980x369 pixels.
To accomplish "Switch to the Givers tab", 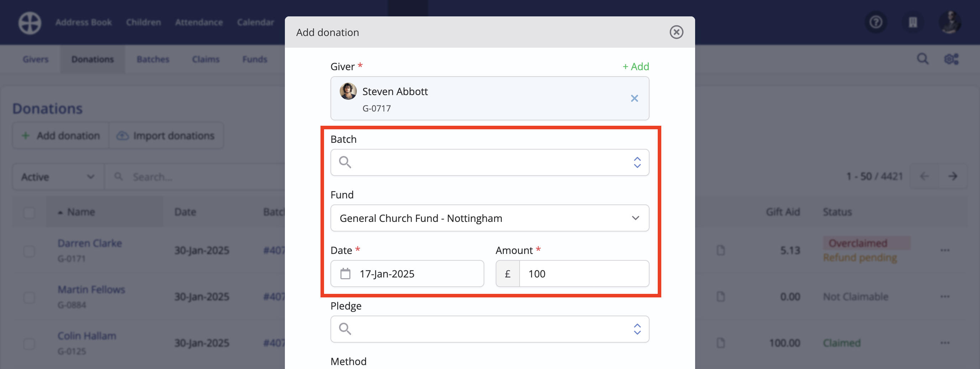I will [35, 59].
